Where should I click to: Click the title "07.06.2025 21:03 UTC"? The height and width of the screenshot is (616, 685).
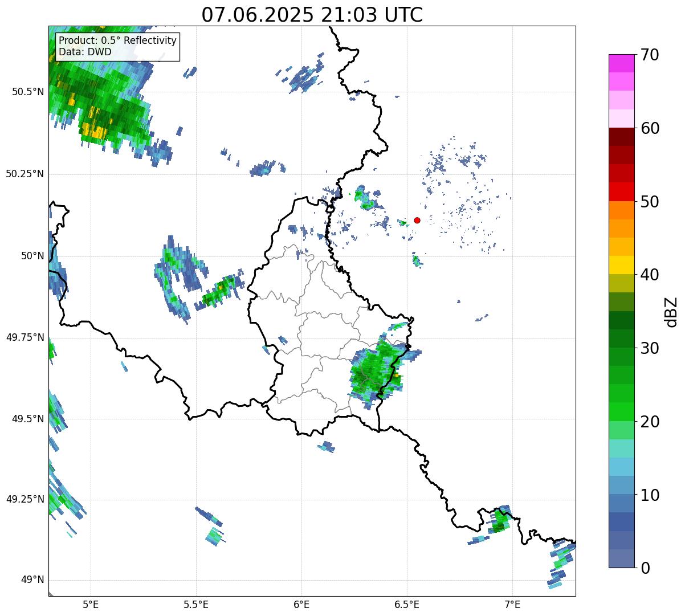tap(312, 15)
